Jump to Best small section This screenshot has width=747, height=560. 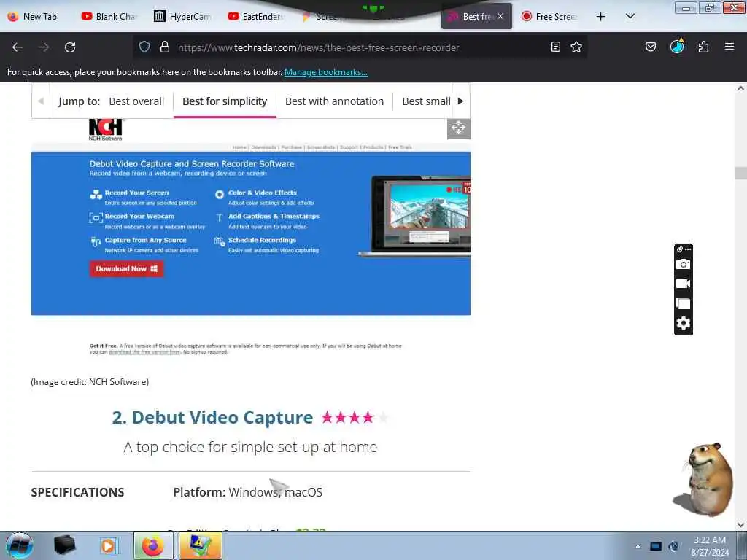click(x=426, y=101)
